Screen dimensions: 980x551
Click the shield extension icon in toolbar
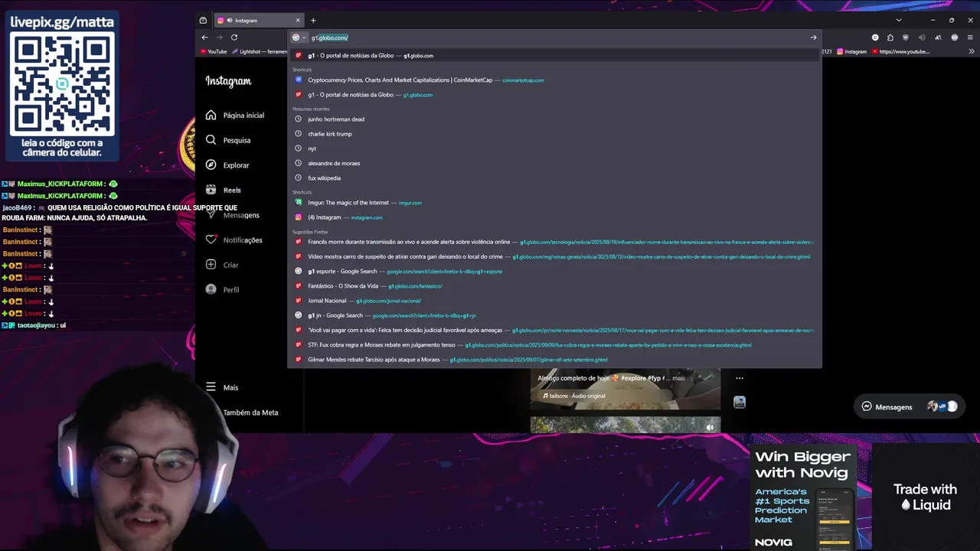tap(906, 37)
